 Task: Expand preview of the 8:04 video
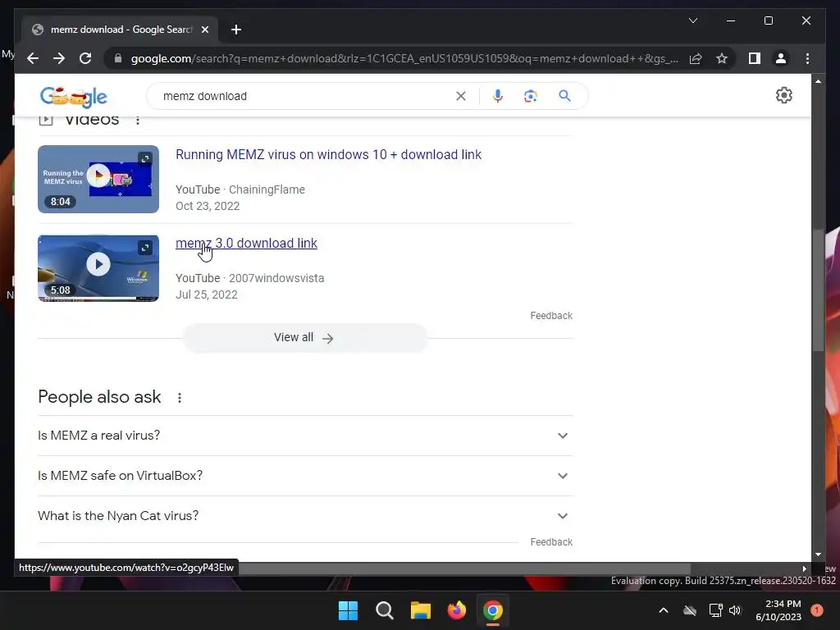click(x=145, y=158)
